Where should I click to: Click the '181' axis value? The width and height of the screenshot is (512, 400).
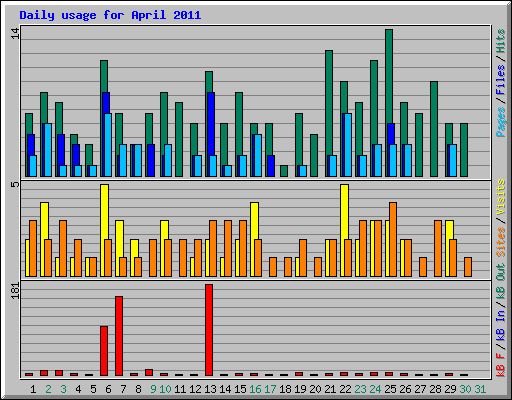[x=15, y=290]
